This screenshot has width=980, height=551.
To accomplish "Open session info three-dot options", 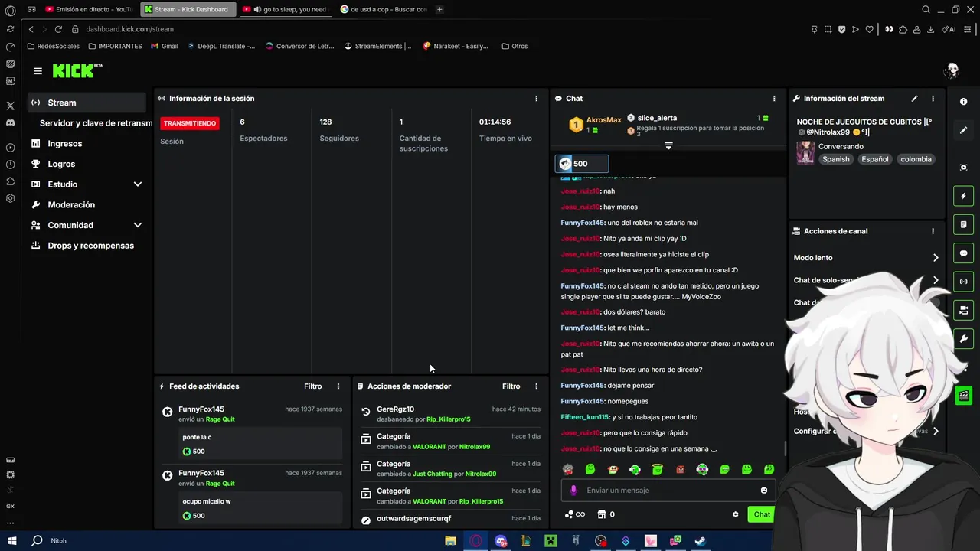I will click(x=536, y=99).
